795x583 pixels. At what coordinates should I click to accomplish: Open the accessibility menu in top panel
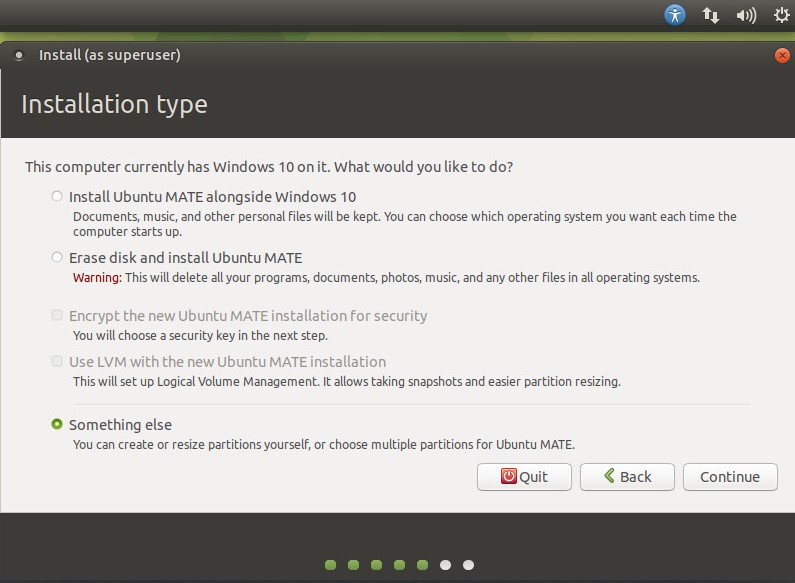tap(676, 15)
